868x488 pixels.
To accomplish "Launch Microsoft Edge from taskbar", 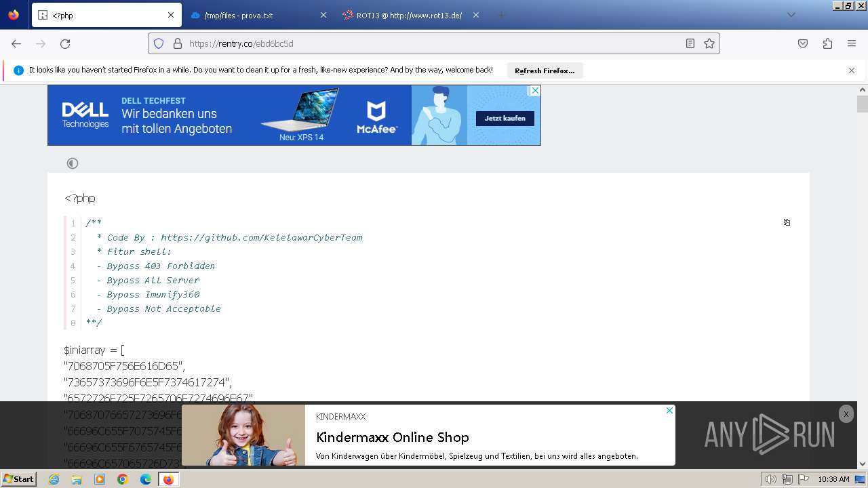I will [x=146, y=479].
